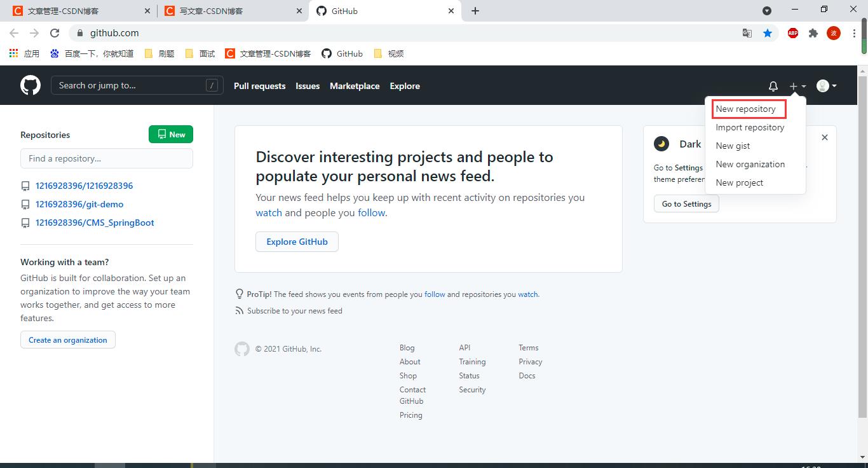Click the gray GitHub logo in footer

tap(242, 348)
